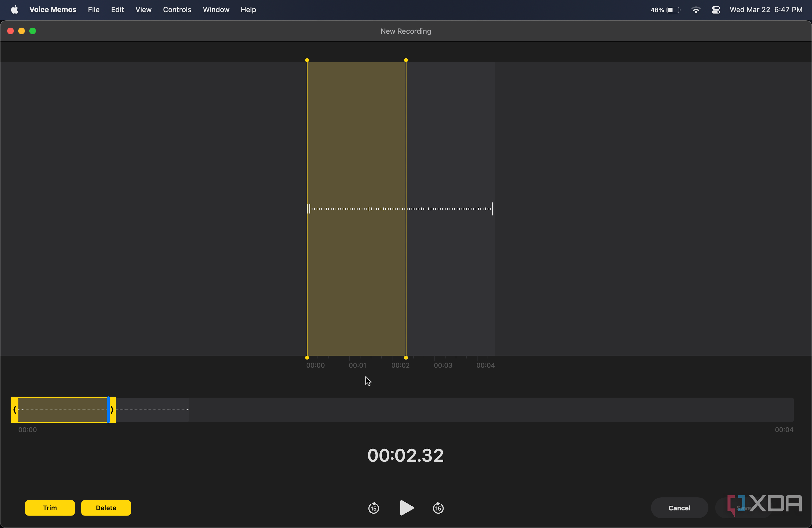Viewport: 812px width, 528px height.
Task: Click the battery status icon
Action: click(673, 10)
